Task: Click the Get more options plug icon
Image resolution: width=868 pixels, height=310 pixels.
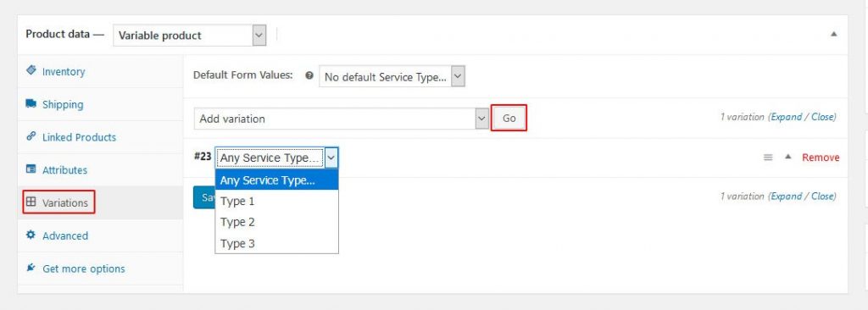Action: (31, 268)
